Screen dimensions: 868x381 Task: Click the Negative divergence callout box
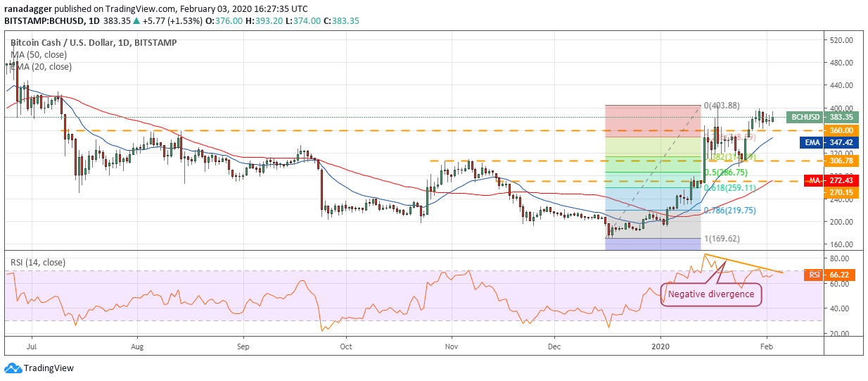[711, 294]
